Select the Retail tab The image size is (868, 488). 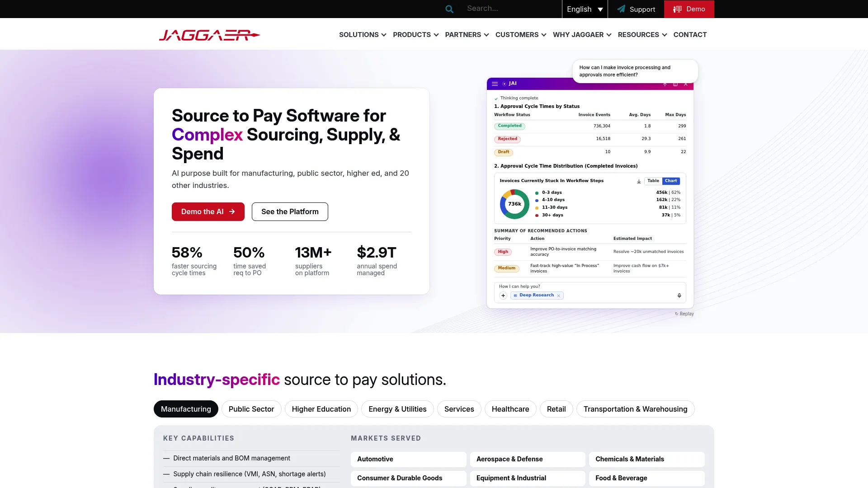click(557, 409)
